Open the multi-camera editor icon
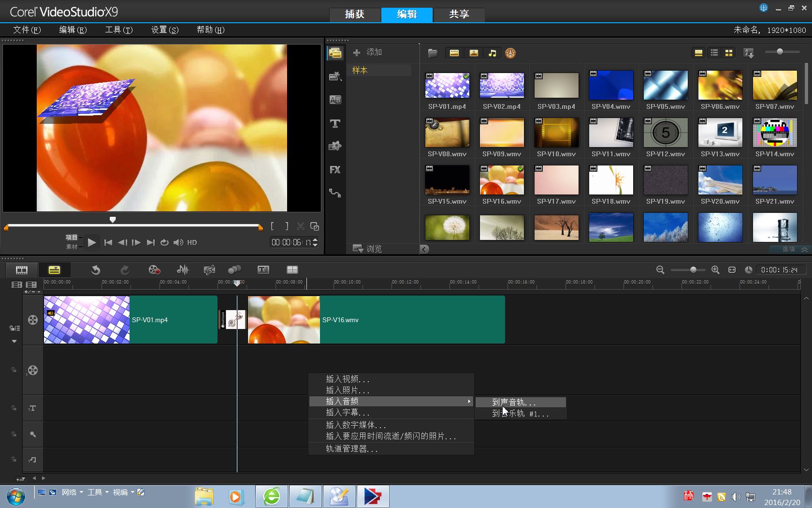The width and height of the screenshot is (812, 508). tap(292, 270)
